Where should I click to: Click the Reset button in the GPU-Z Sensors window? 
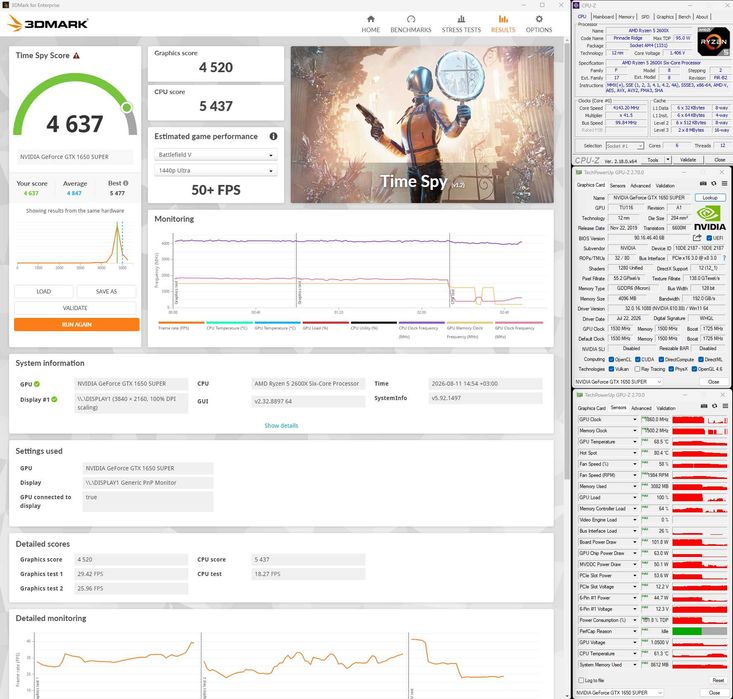pos(718,680)
